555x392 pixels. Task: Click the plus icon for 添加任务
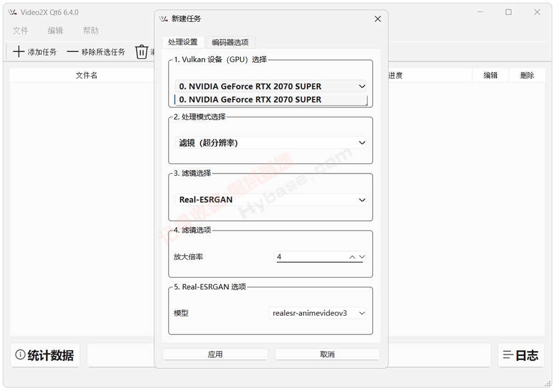pos(19,52)
